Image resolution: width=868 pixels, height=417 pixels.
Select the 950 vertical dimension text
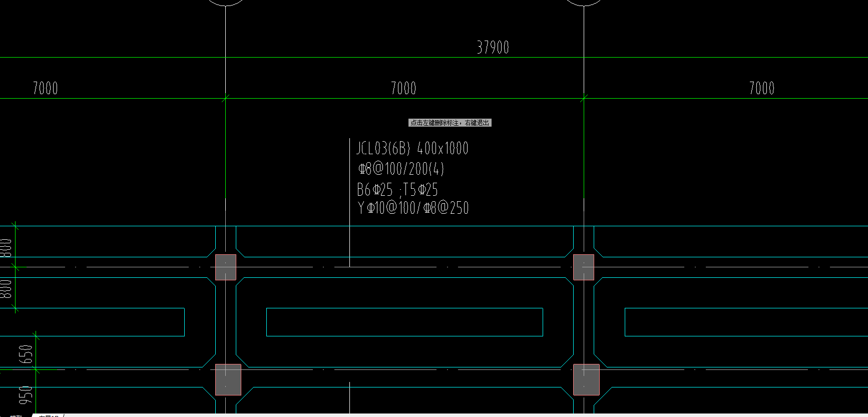[26, 395]
